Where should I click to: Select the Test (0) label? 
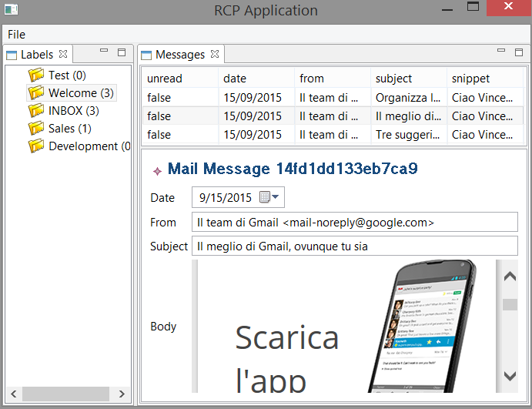click(67, 75)
